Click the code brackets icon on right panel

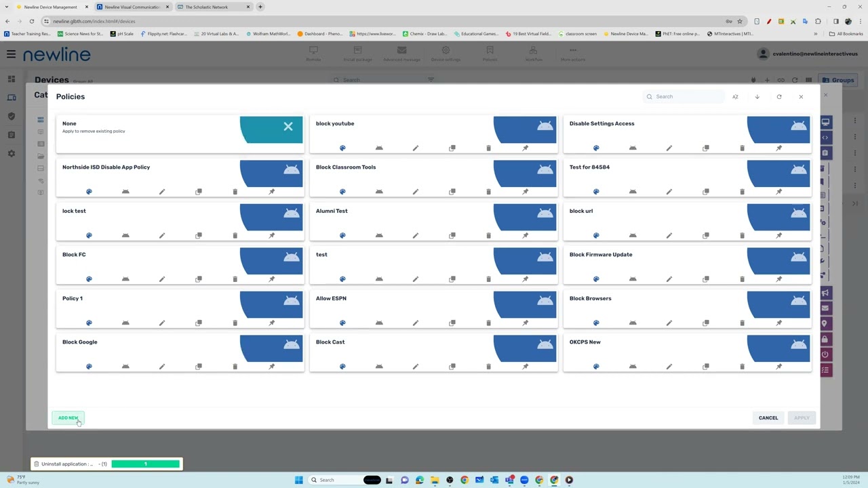pos(825,138)
